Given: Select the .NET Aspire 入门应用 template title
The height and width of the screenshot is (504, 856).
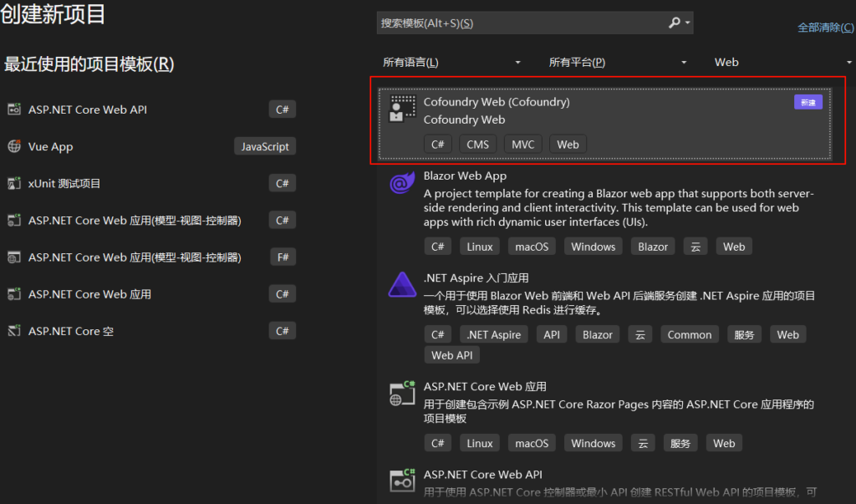Looking at the screenshot, I should pyautogui.click(x=476, y=278).
